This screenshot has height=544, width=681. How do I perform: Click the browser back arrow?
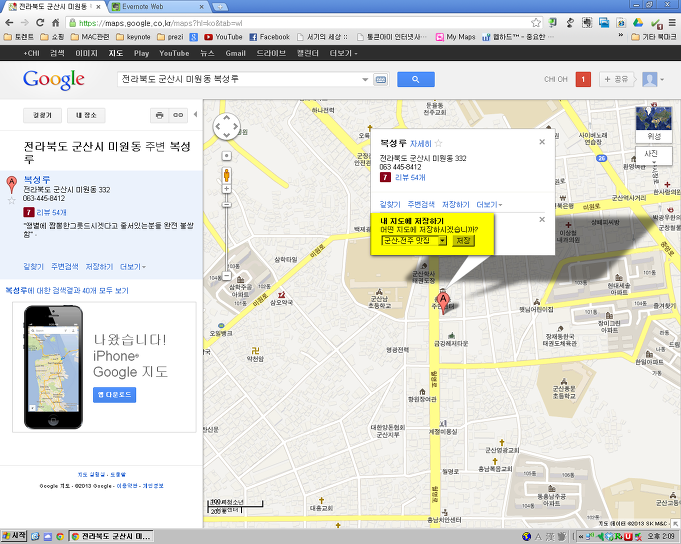pyautogui.click(x=9, y=23)
